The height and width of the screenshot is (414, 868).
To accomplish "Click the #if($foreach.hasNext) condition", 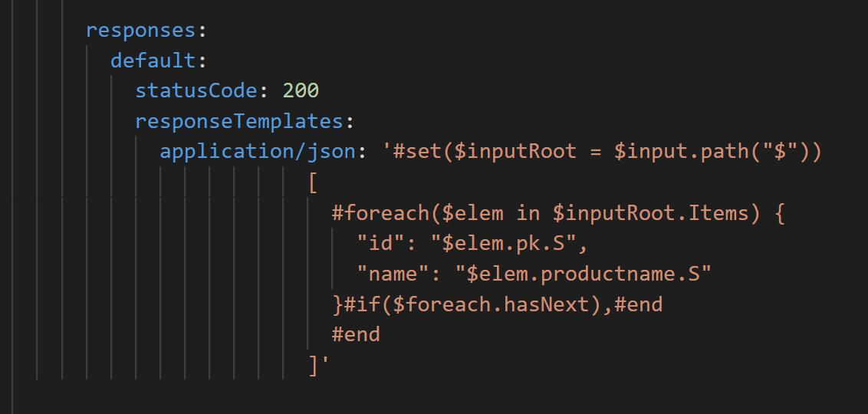I will click(473, 304).
